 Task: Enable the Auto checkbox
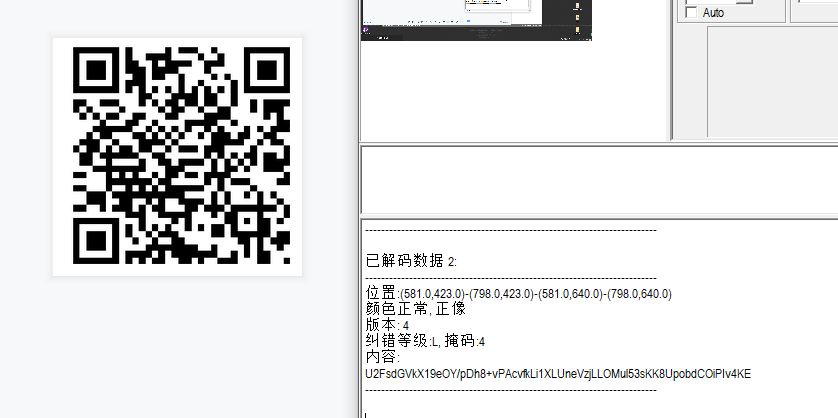point(691,12)
